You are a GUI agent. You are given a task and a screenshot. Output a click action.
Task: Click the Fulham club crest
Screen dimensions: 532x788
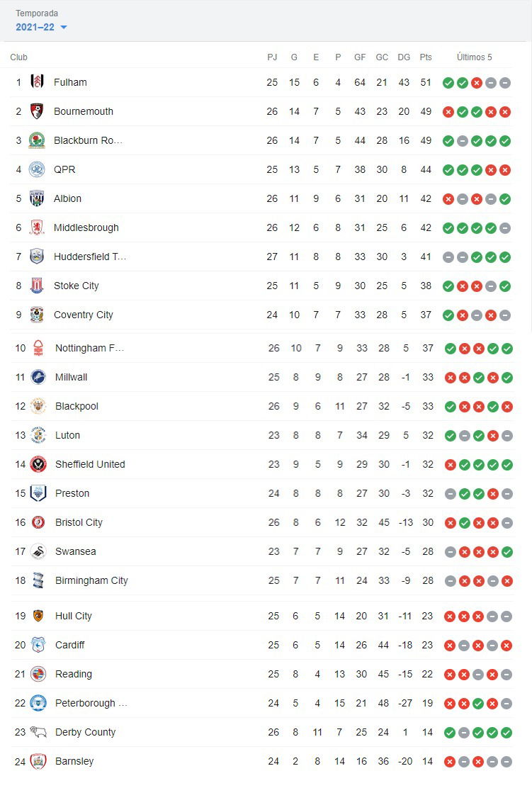[x=37, y=82]
